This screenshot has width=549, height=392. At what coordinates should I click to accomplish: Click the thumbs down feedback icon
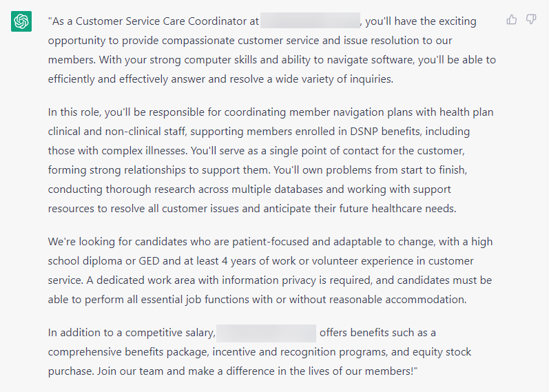coord(531,19)
